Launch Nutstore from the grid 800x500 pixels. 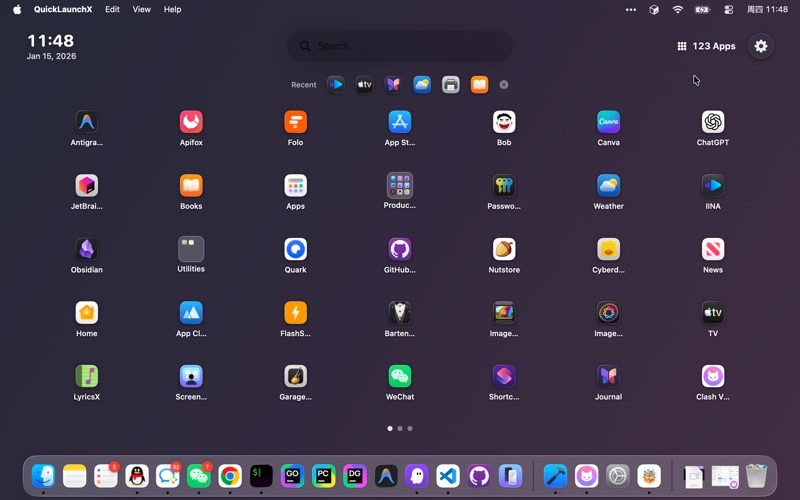click(504, 249)
